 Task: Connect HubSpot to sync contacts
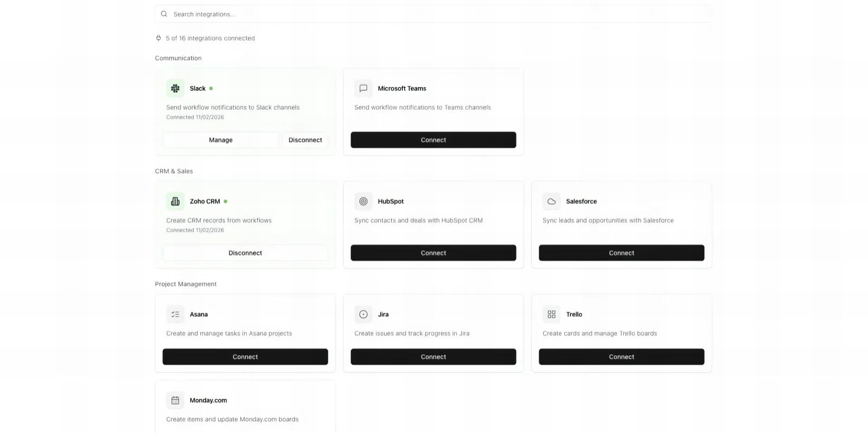pos(433,252)
